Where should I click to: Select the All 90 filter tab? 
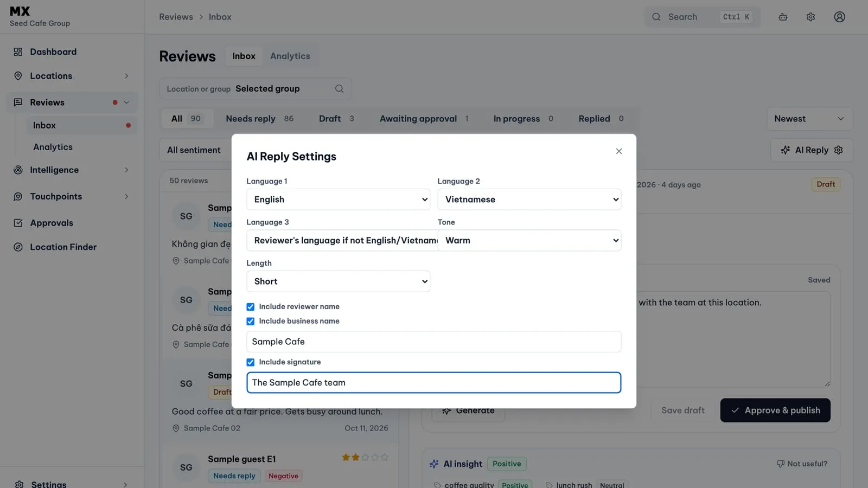click(187, 119)
